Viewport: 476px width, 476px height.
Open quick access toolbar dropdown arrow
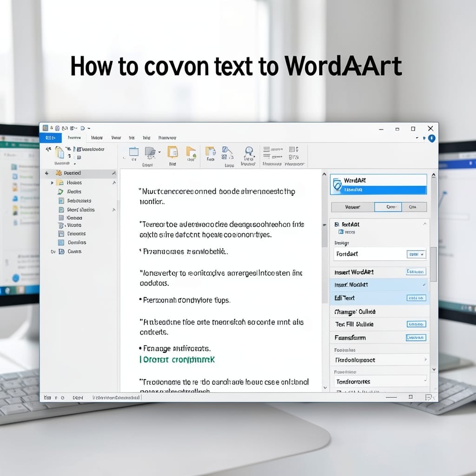89,128
